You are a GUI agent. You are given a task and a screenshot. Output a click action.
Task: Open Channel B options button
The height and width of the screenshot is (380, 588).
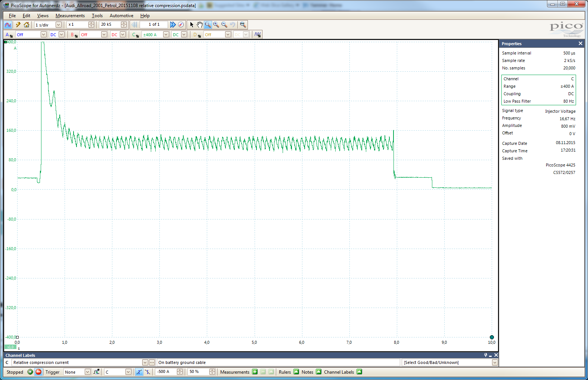(74, 35)
